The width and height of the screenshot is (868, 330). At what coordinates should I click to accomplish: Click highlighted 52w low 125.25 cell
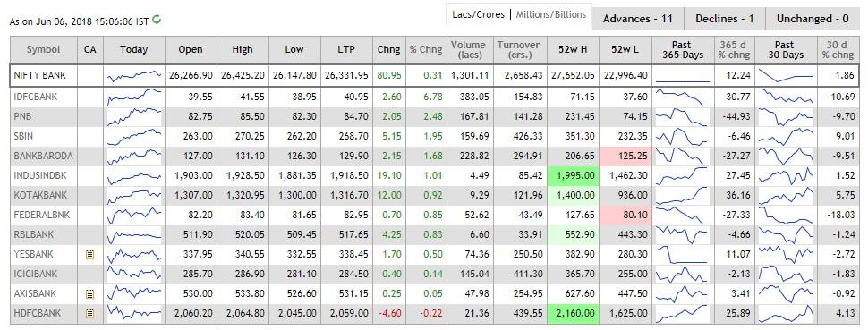click(x=625, y=157)
